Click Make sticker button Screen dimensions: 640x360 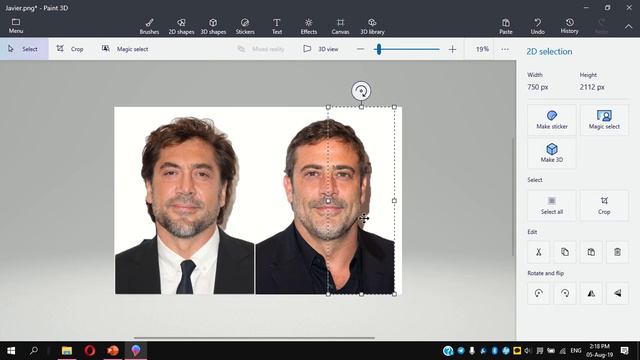click(x=552, y=120)
